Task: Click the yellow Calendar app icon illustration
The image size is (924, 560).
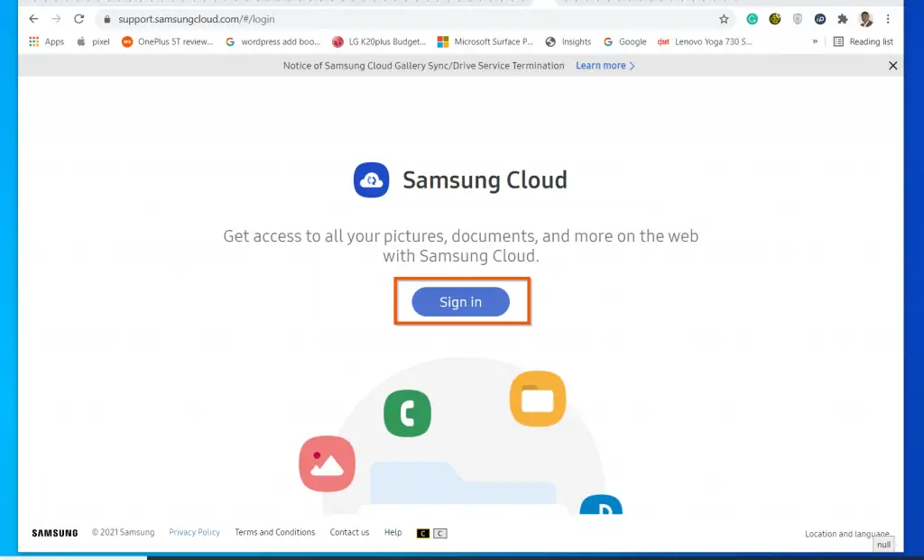Action: 538,397
